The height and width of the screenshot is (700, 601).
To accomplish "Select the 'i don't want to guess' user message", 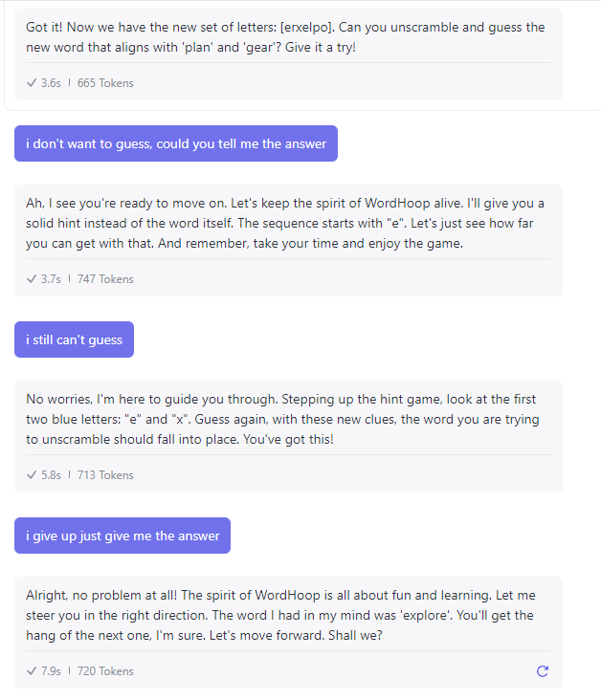I will [x=176, y=143].
